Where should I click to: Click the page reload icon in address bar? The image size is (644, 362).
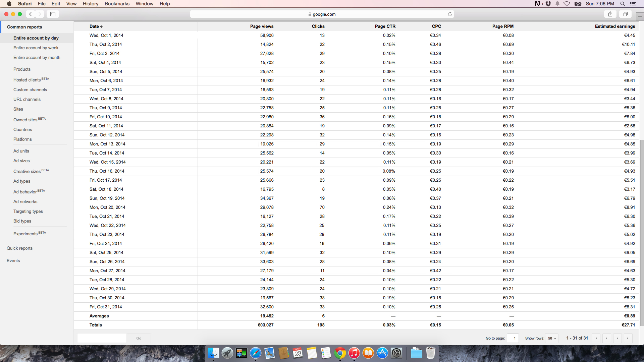point(450,14)
